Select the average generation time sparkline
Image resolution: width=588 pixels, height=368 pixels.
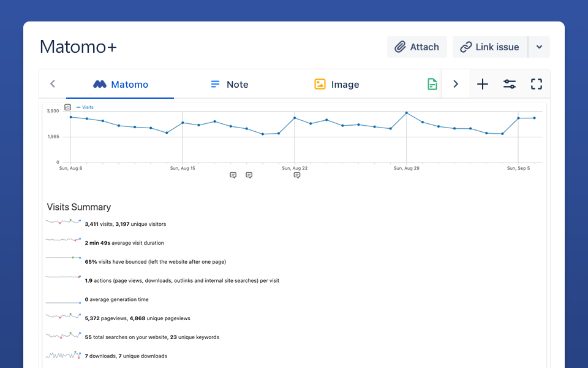click(63, 302)
